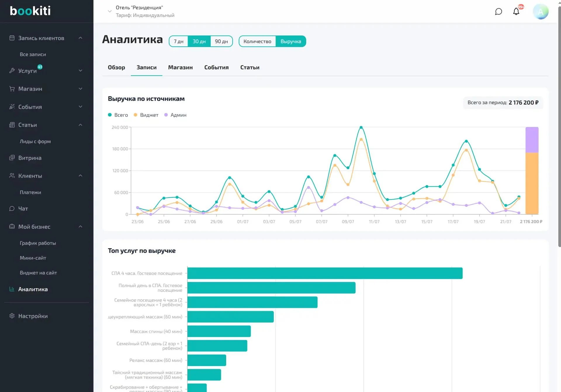Image resolution: width=561 pixels, height=392 pixels.
Task: Click the wrench icon beside Услуги
Action: click(12, 71)
